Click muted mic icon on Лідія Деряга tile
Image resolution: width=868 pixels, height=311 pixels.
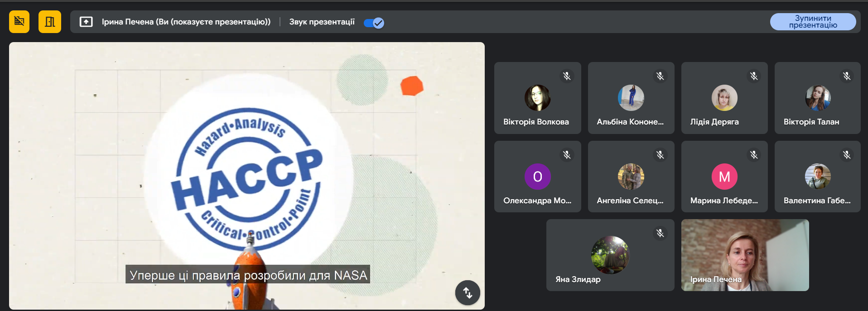[754, 76]
